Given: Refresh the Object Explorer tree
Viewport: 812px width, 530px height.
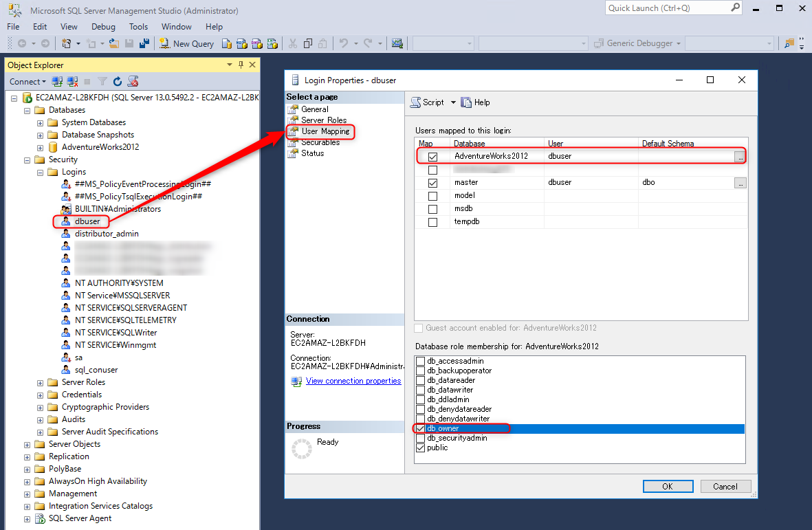Looking at the screenshot, I should (x=118, y=81).
